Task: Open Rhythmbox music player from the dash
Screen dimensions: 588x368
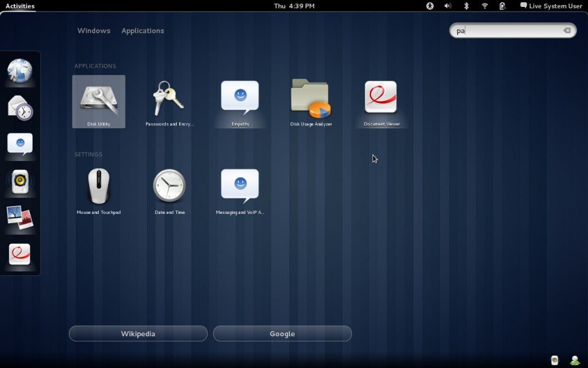Action: pos(20,182)
